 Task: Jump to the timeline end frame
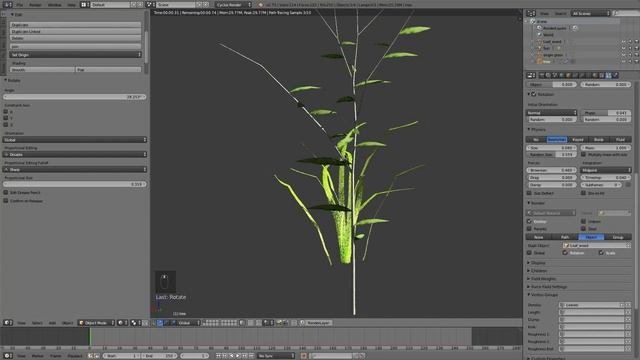tap(251, 356)
